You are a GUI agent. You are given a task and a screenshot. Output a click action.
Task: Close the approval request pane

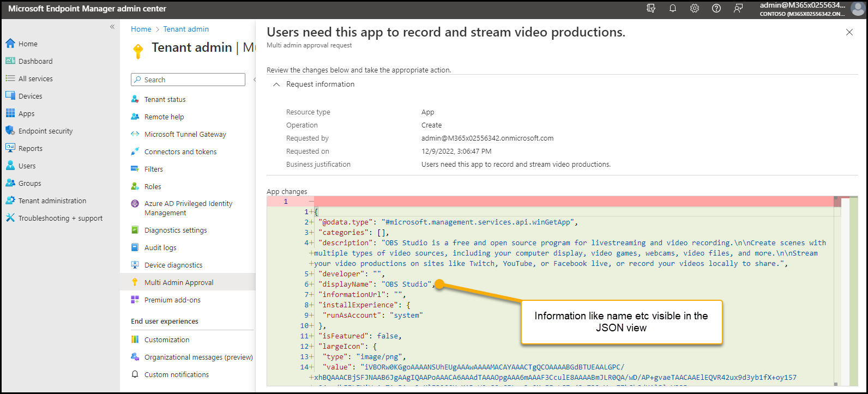(849, 32)
